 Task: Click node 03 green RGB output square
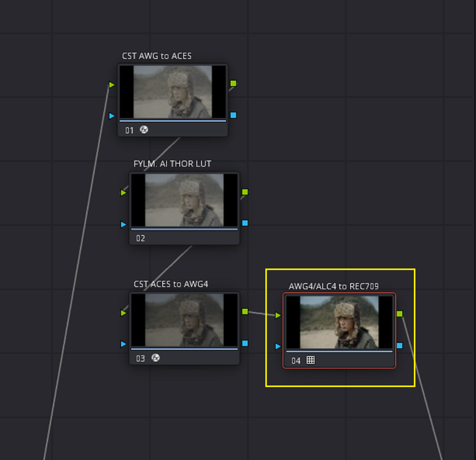pos(245,312)
